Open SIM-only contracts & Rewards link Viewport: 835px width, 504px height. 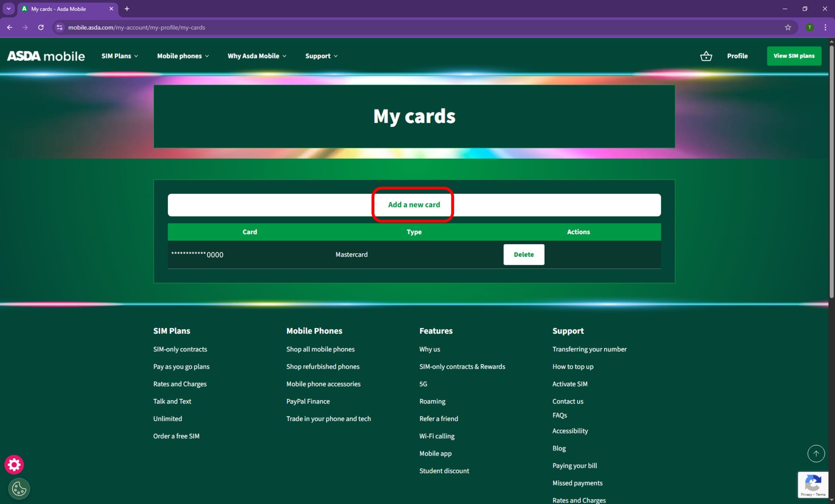point(462,366)
